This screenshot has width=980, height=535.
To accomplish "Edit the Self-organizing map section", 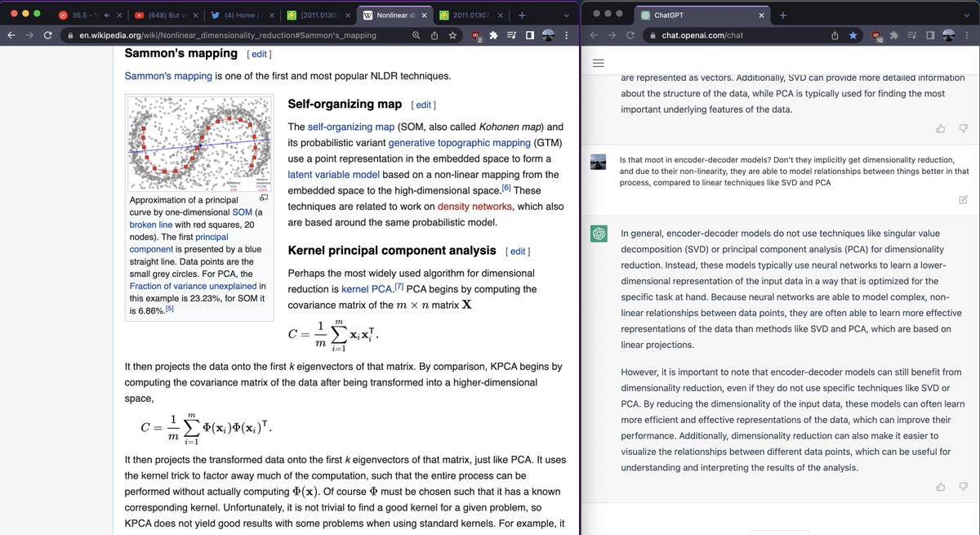I will coord(423,105).
